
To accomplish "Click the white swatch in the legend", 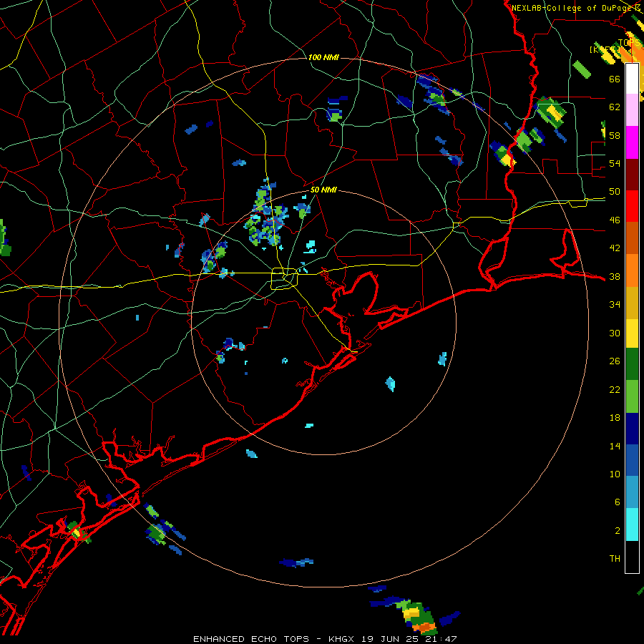I will coord(632,79).
